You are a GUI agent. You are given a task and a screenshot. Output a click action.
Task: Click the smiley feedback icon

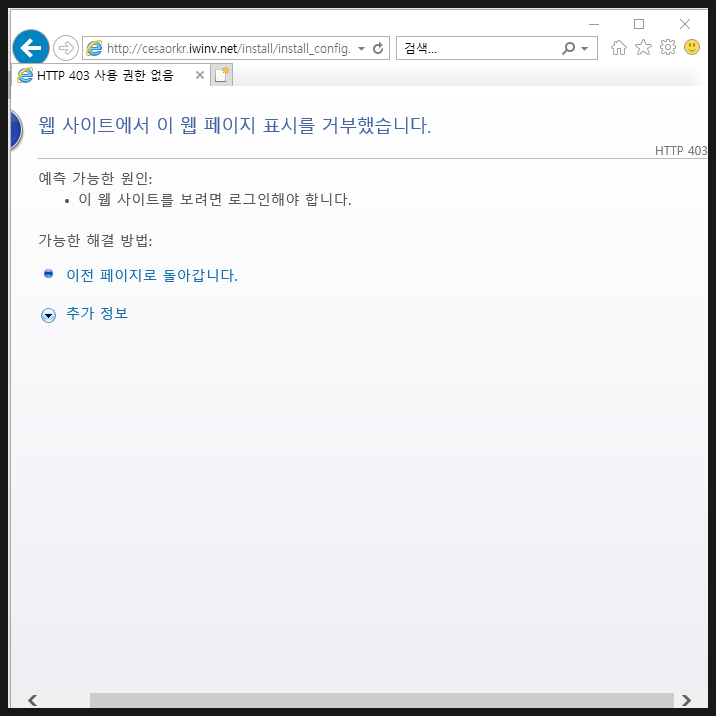[x=692, y=47]
